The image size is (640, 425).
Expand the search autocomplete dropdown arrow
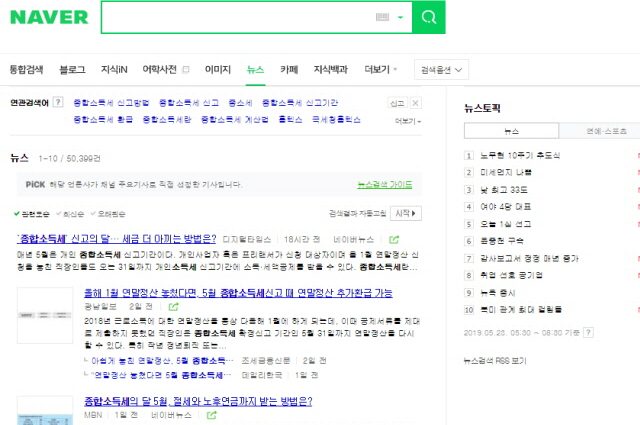(400, 18)
